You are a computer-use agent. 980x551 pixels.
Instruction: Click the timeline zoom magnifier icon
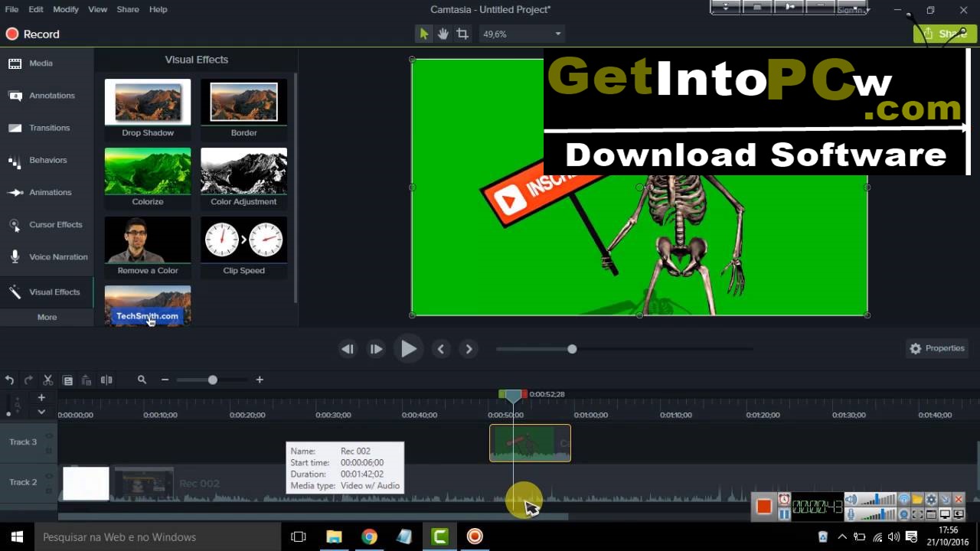[142, 380]
